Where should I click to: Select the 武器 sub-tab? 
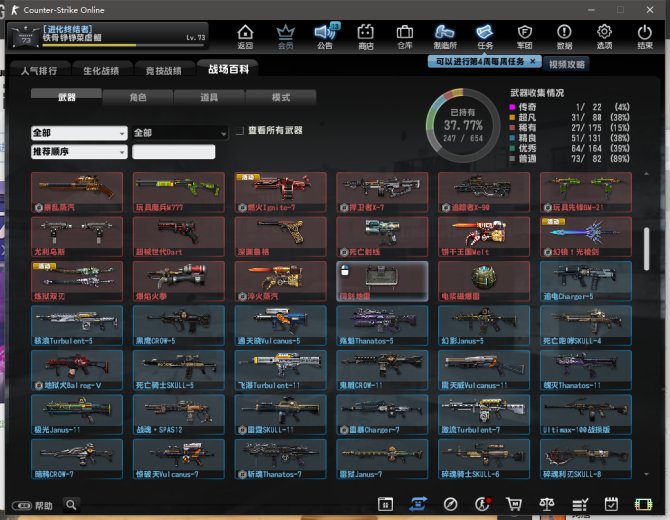click(x=66, y=97)
